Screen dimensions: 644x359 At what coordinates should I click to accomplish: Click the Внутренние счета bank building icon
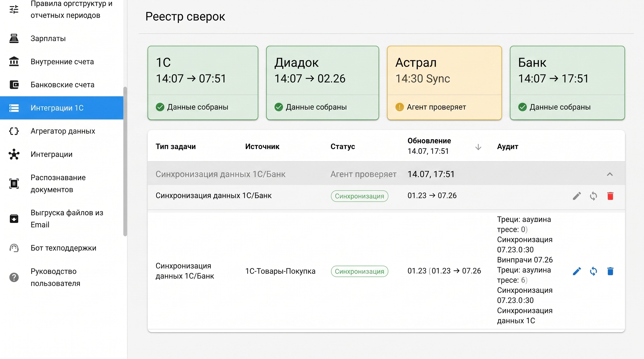[x=14, y=61]
